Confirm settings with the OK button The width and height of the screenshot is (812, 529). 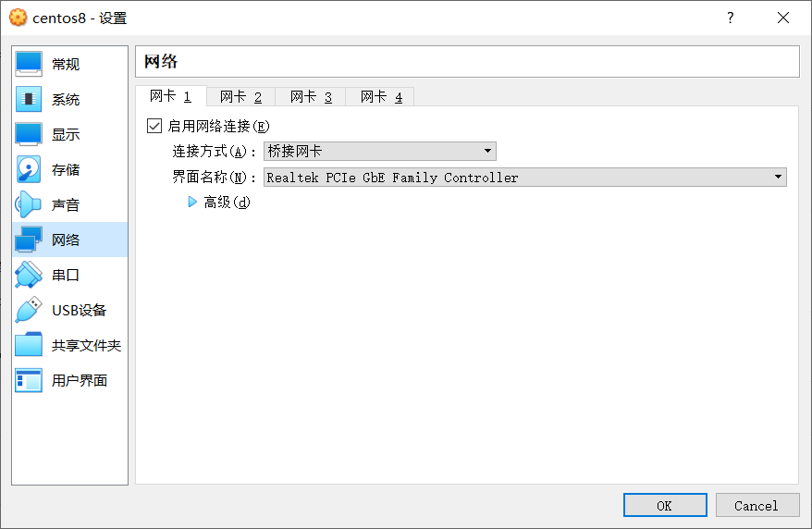click(665, 505)
